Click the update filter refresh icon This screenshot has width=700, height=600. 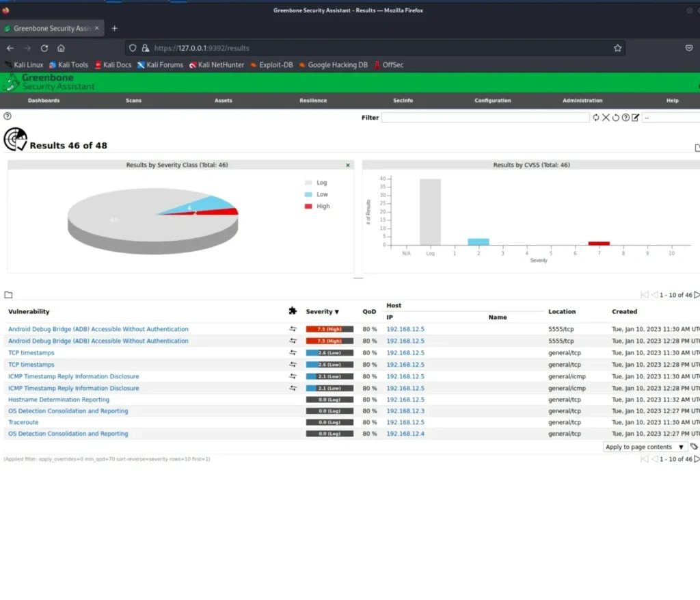coord(596,118)
